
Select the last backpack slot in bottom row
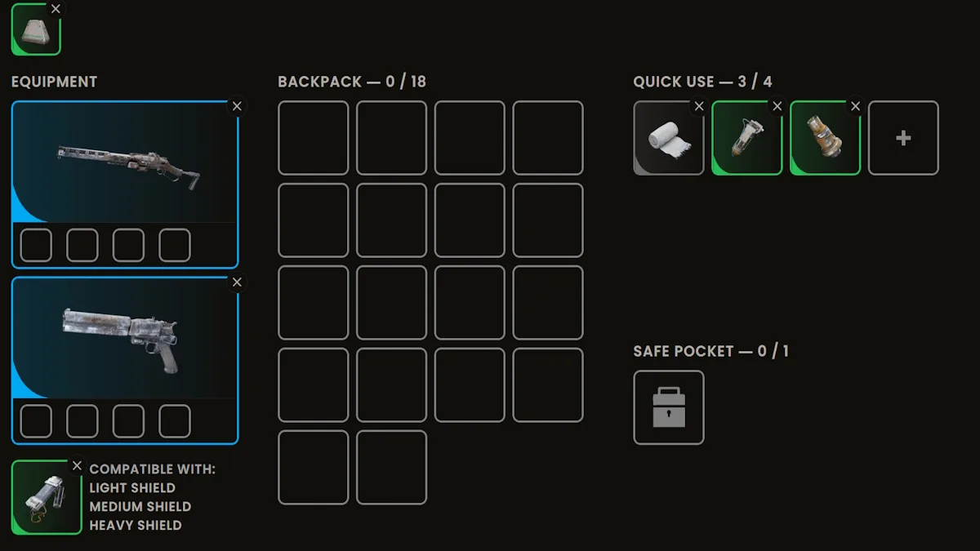(x=392, y=467)
